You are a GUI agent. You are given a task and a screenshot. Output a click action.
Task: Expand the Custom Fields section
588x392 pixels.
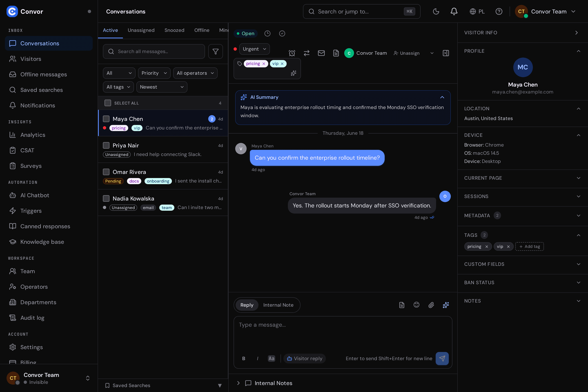pos(522,264)
